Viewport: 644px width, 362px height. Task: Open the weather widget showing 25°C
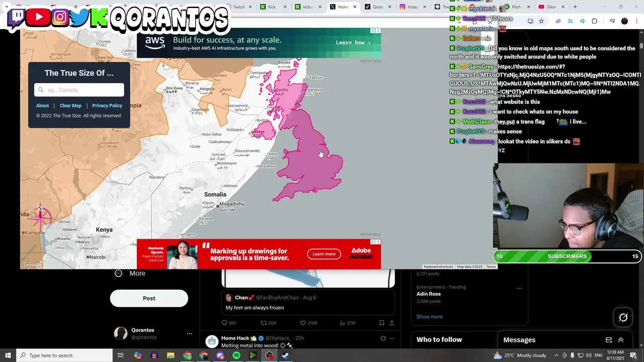521,355
